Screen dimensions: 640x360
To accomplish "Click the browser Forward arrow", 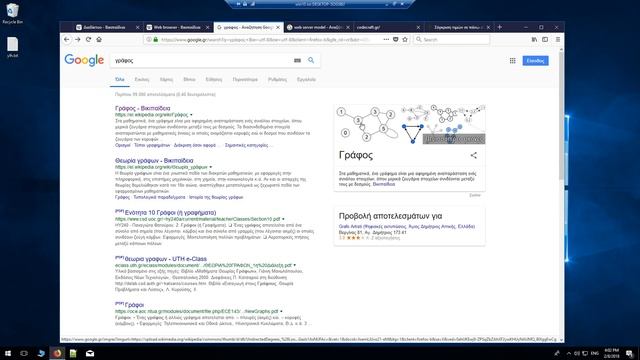I will point(78,40).
